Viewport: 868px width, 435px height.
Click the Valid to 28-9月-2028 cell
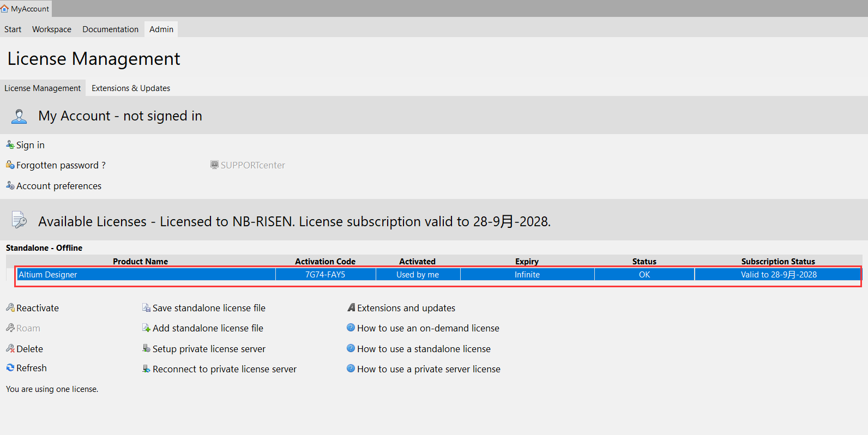pos(779,275)
